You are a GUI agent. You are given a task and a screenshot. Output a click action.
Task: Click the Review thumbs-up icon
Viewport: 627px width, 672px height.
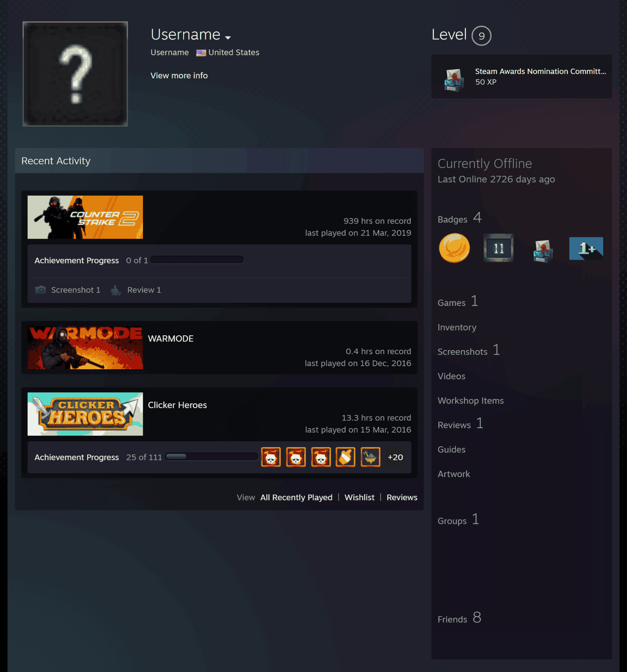click(116, 290)
